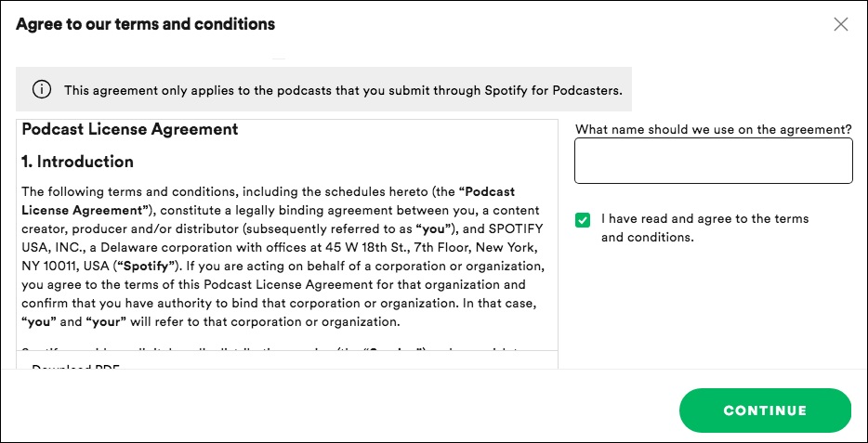Click the 'Spotify for Podcasters' banner message
The height and width of the screenshot is (443, 868).
coord(342,90)
